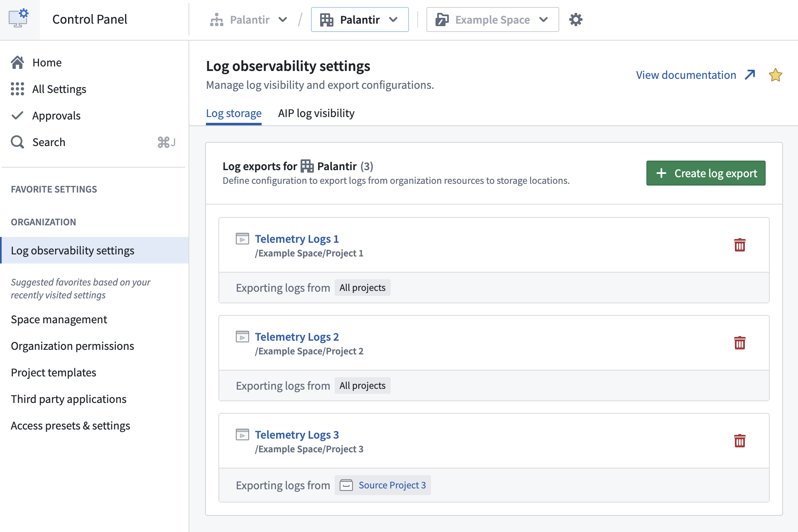Click the Create log export button

[x=705, y=173]
